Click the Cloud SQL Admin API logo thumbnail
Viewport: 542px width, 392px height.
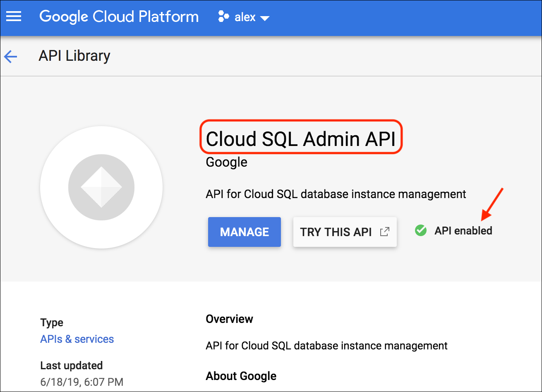pos(101,187)
